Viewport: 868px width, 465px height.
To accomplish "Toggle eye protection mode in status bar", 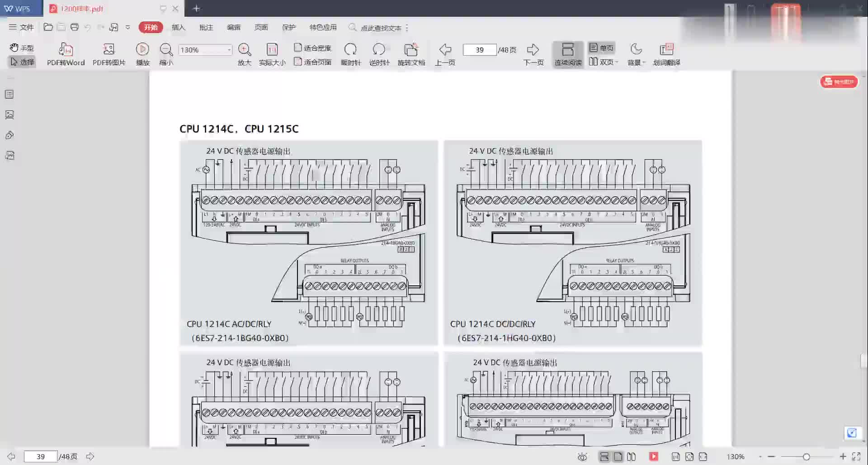I will 582,457.
